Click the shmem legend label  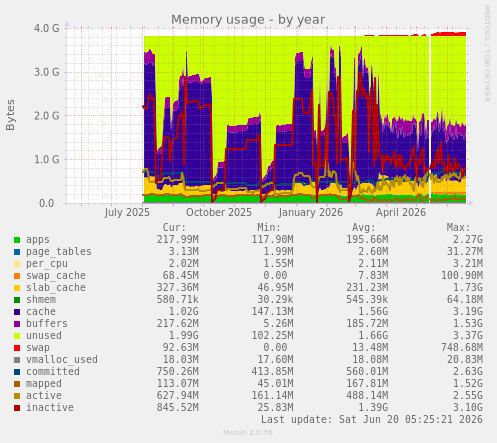pos(41,300)
